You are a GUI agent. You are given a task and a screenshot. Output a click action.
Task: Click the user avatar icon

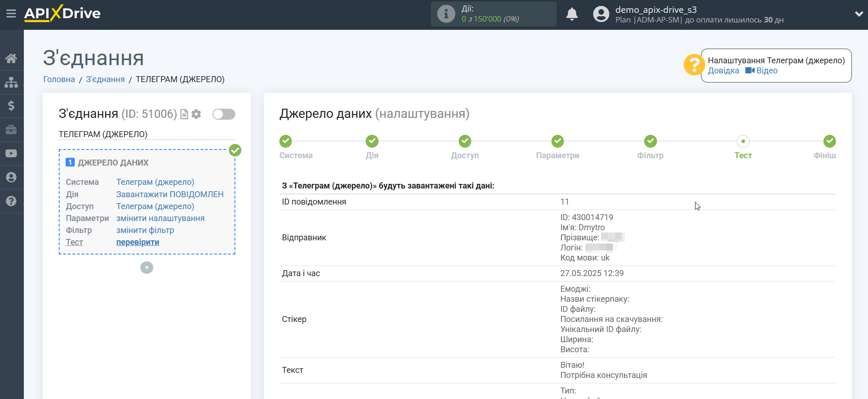pos(601,14)
